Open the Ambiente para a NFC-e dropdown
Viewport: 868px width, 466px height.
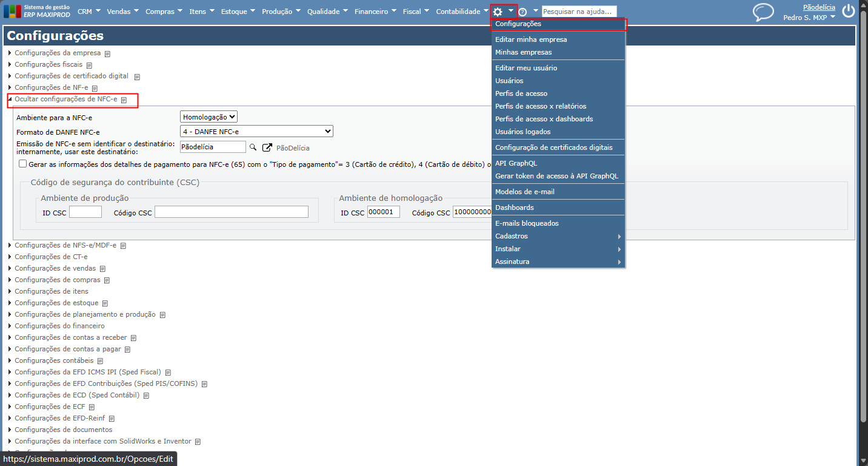[209, 116]
